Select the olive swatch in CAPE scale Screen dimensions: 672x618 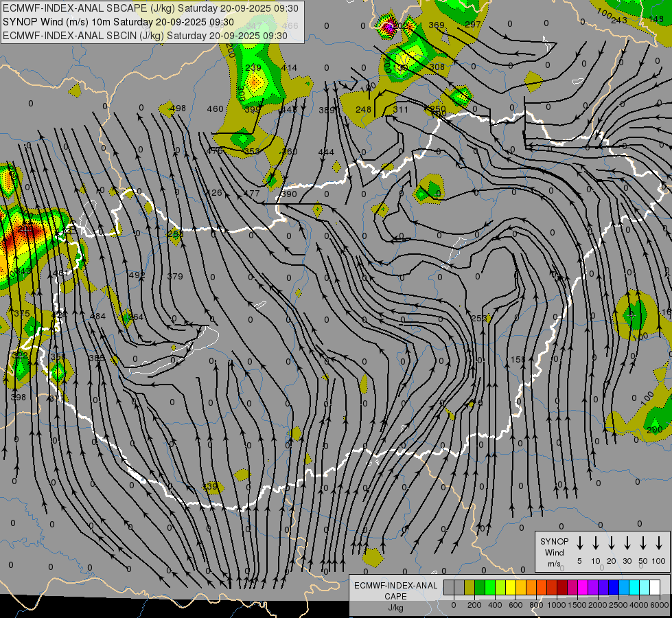(x=470, y=587)
